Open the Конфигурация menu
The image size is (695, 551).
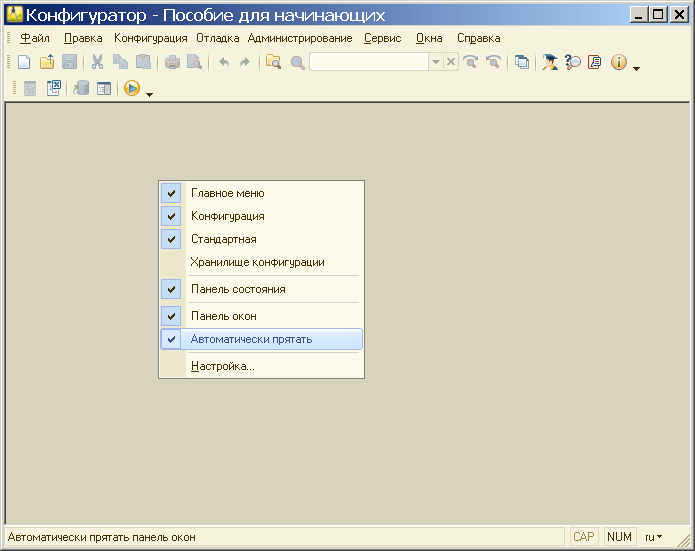tap(150, 38)
